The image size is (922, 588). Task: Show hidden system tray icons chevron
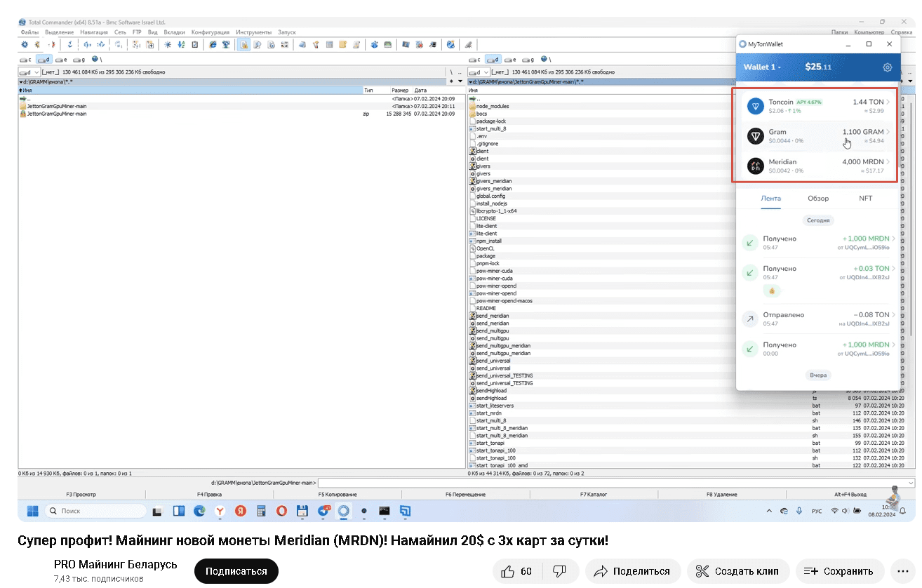tap(770, 512)
